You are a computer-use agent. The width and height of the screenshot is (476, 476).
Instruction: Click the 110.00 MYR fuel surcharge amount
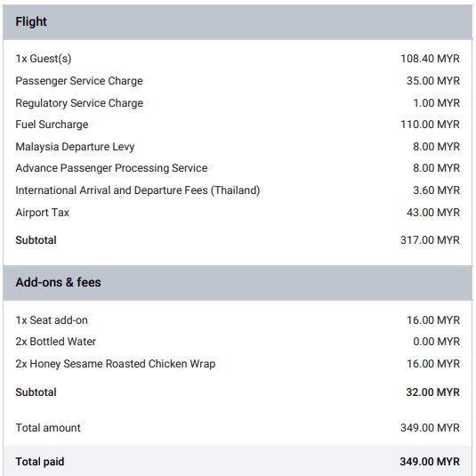coord(430,125)
